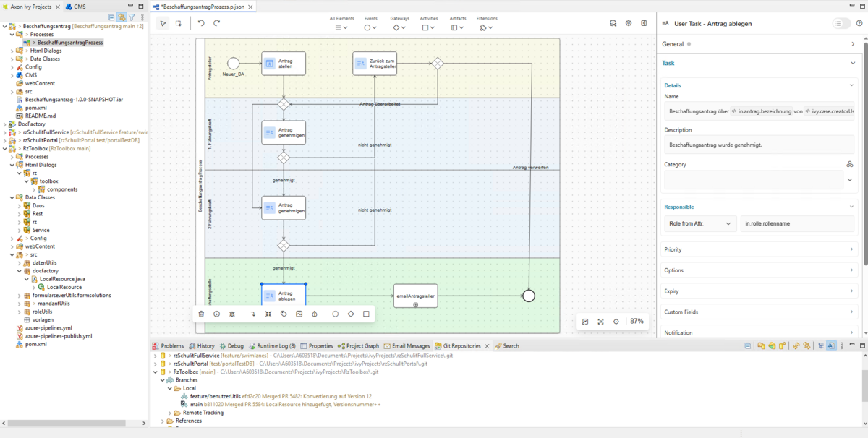Attach a gateway via diamond quick action
Image resolution: width=868 pixels, height=438 pixels.
click(351, 314)
